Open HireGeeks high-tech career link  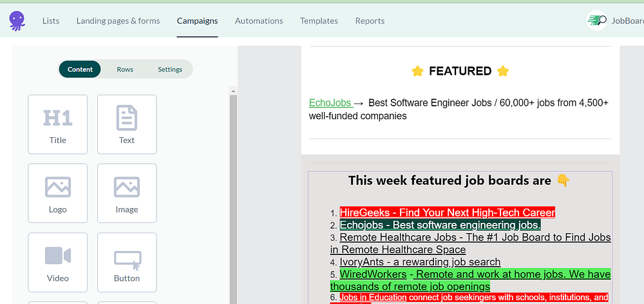[448, 213]
